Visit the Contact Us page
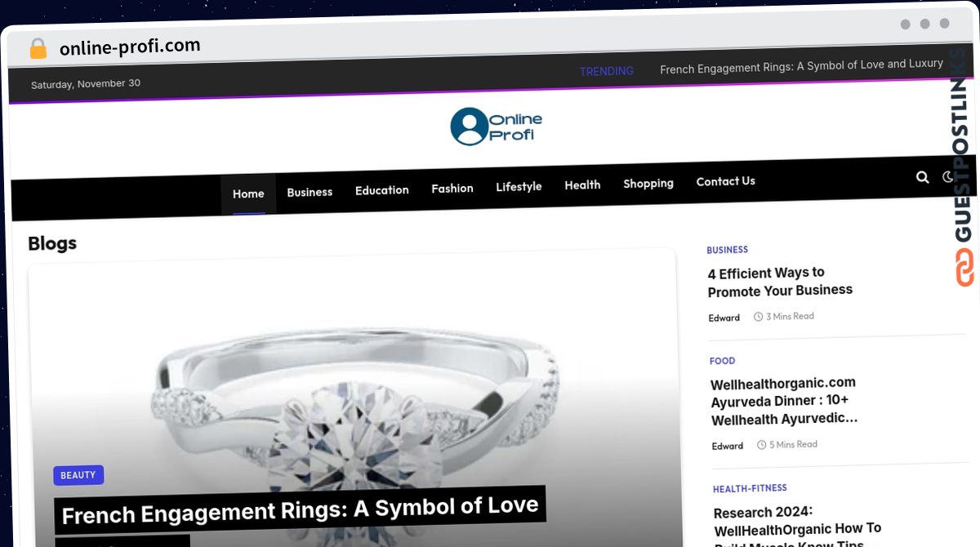 tap(725, 181)
